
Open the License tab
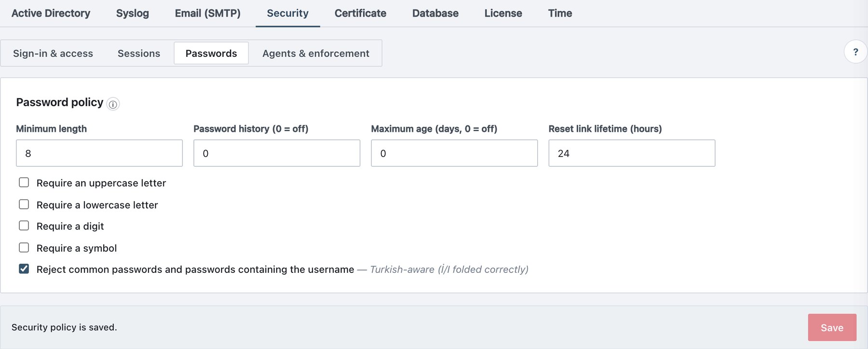(503, 13)
